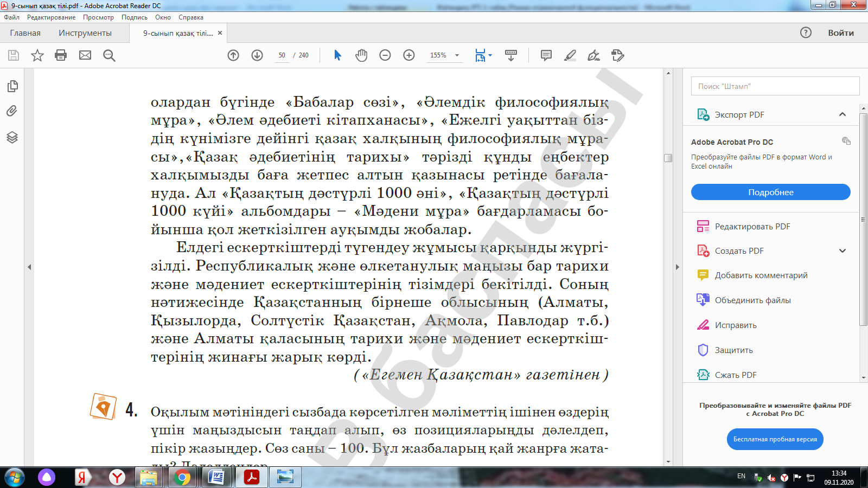Switch to the Инструменты tab

(x=85, y=33)
